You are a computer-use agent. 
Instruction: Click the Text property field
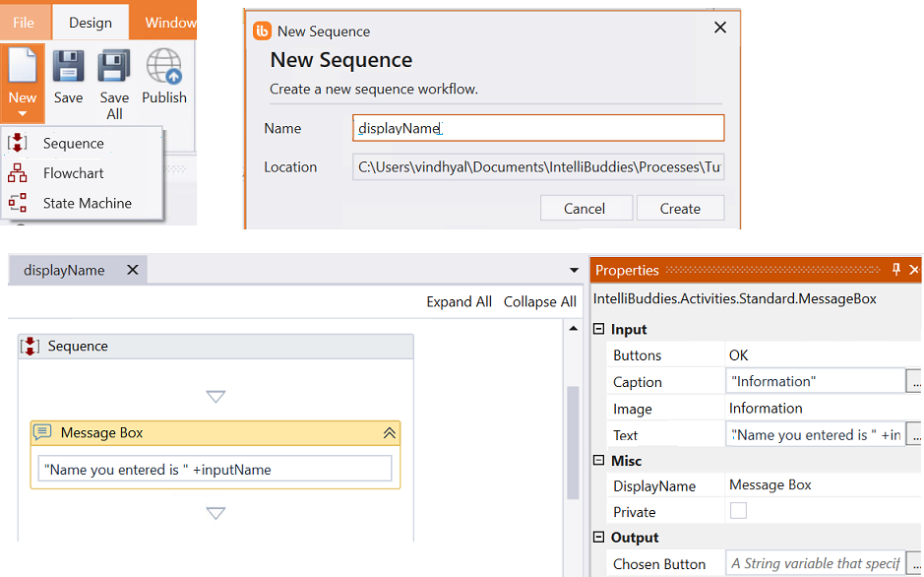[x=815, y=435]
